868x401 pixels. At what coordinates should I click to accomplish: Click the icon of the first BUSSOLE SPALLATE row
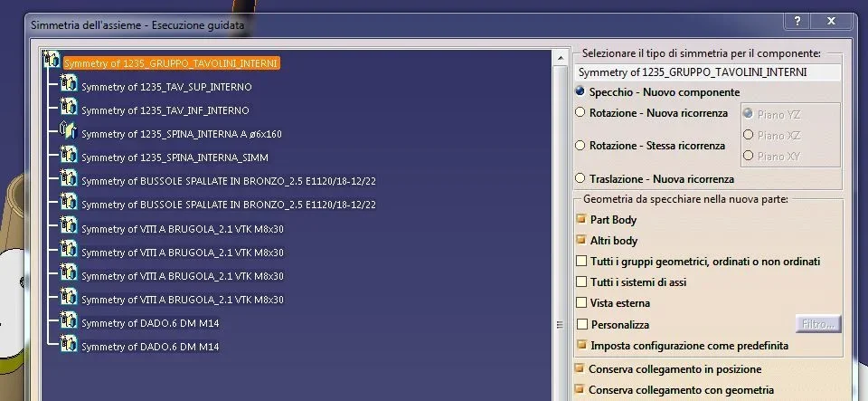69,177
